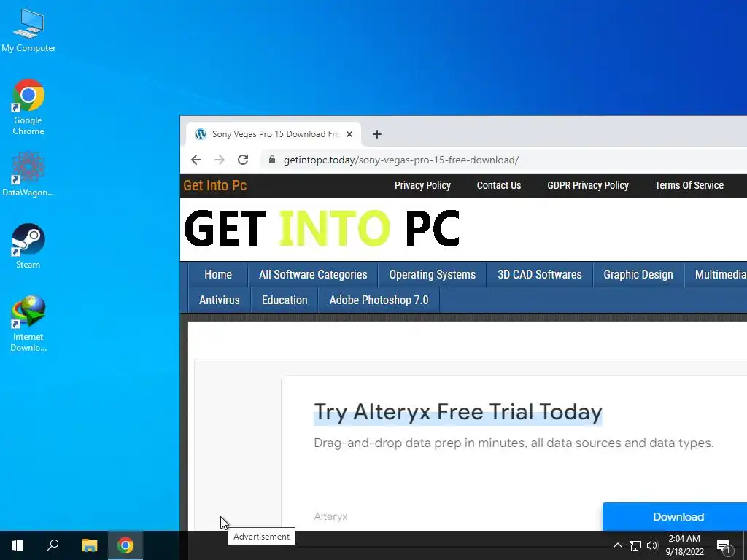The image size is (747, 560).
Task: Open Terms Of Service link
Action: (x=689, y=185)
